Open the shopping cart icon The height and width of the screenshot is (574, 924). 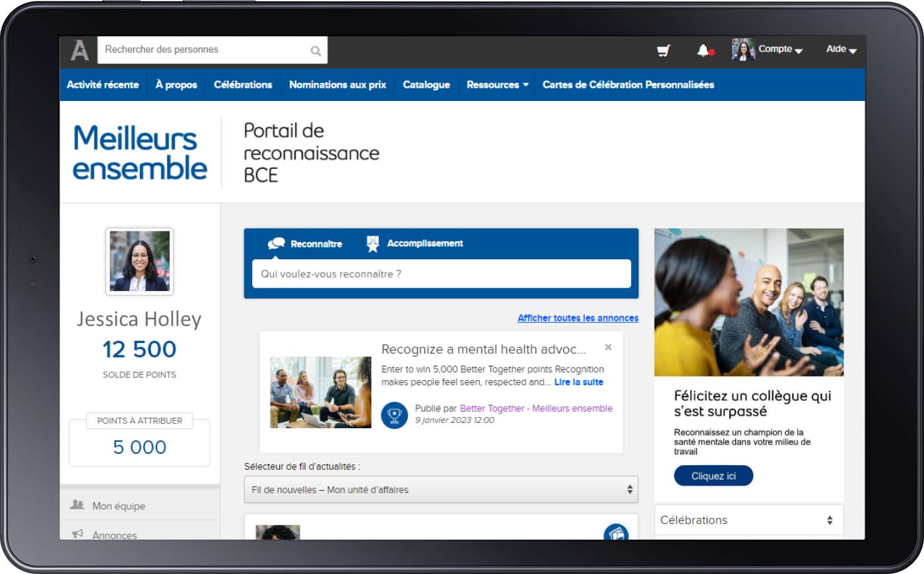coord(663,50)
